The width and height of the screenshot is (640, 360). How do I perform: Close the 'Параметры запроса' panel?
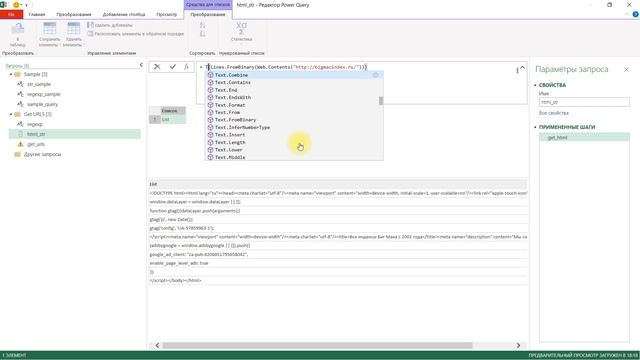626,69
